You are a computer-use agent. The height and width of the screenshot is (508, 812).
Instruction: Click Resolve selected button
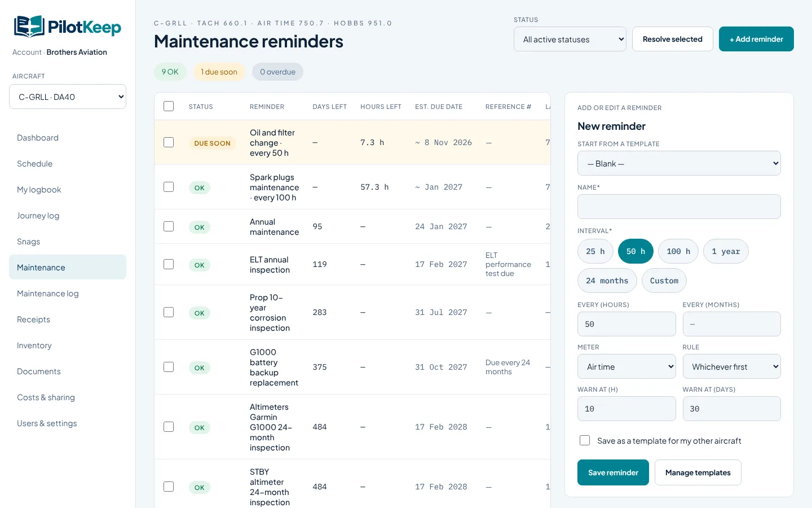point(673,39)
